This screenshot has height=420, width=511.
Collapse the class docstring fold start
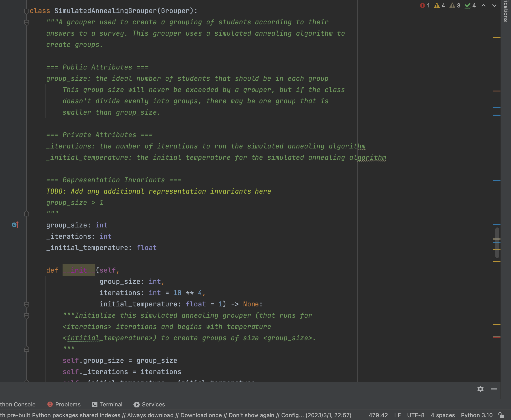pos(27,22)
